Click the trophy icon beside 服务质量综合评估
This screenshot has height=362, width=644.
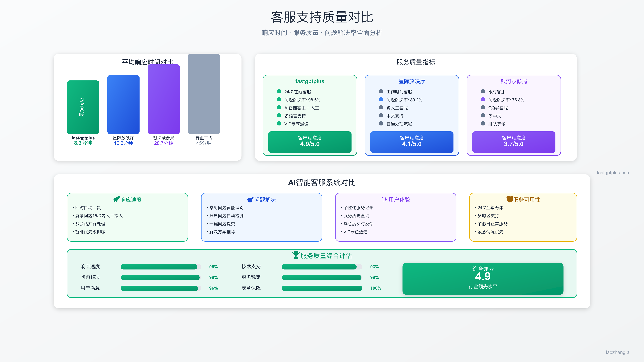[296, 255]
